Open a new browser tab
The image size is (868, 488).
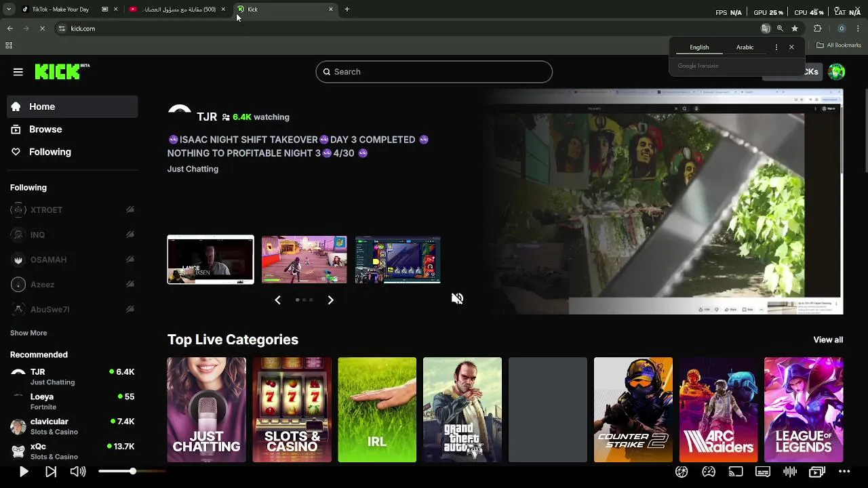347,9
